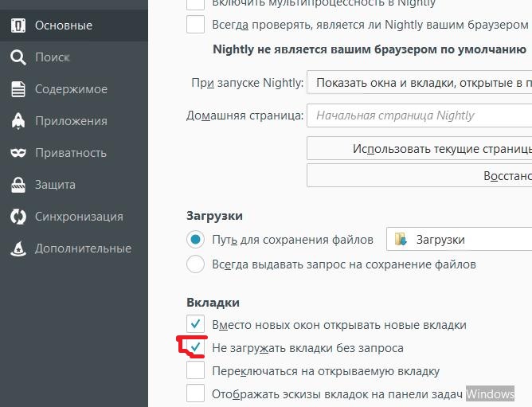Open the Поиск settings section
Screen dimensions: 532x407
point(74,57)
